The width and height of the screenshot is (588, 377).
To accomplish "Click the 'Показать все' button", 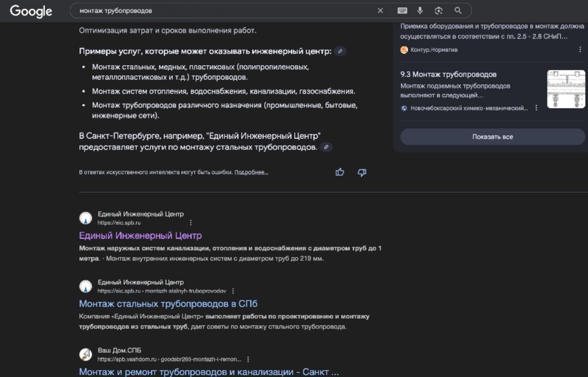I will 493,137.
